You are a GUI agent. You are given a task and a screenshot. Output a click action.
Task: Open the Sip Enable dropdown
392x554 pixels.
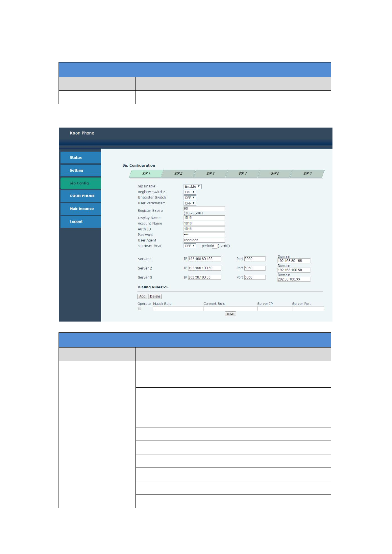(192, 186)
